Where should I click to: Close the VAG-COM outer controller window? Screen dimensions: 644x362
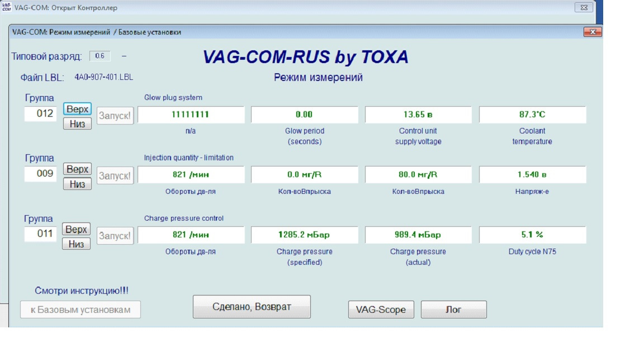click(584, 7)
